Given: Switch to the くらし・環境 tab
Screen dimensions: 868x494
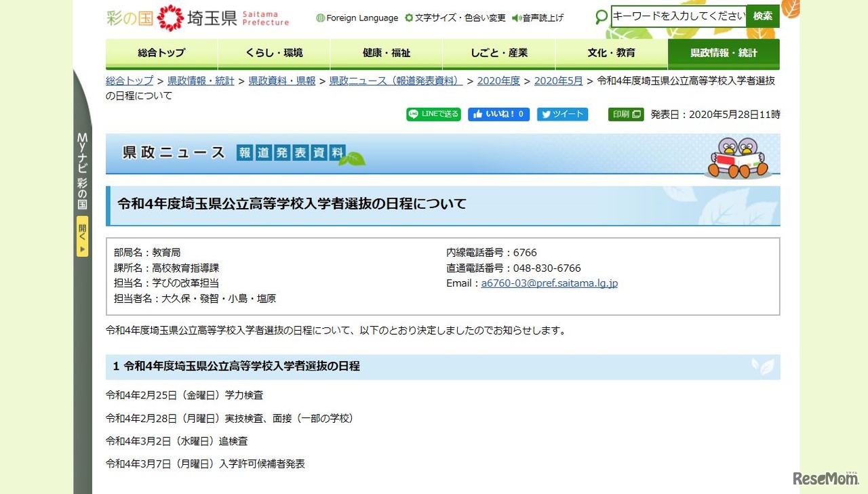Looking at the screenshot, I should pyautogui.click(x=273, y=54).
